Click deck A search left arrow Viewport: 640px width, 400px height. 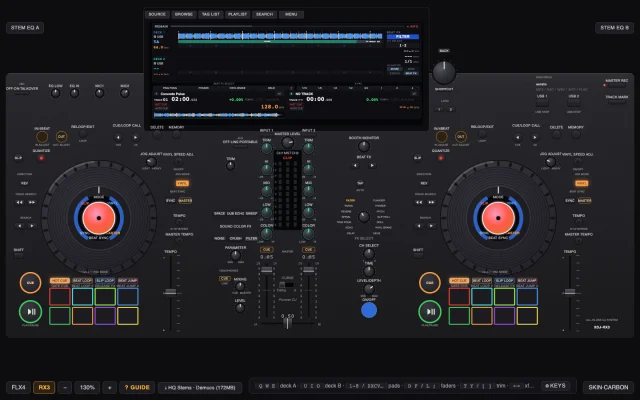click(19, 226)
